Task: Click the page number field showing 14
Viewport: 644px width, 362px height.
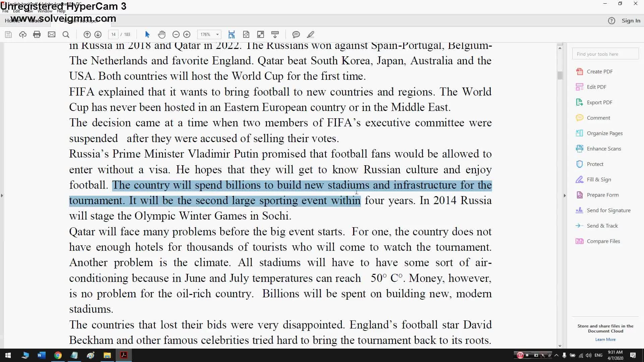Action: point(113,35)
